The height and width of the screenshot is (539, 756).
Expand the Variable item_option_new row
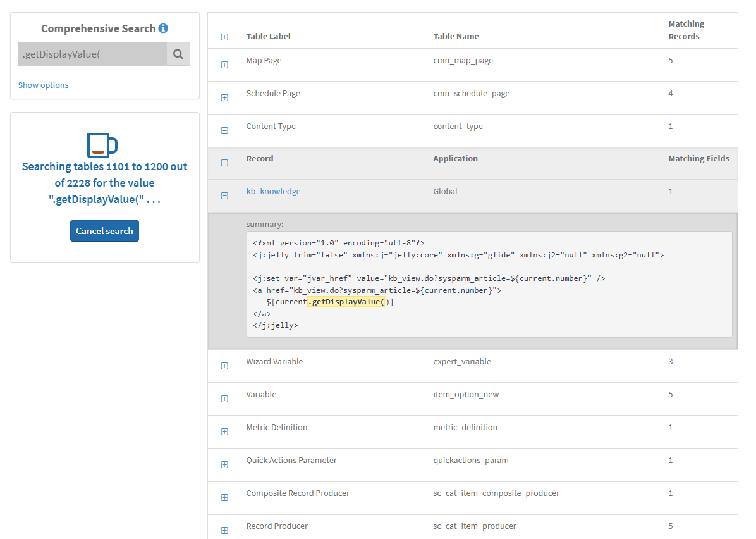[x=224, y=399]
